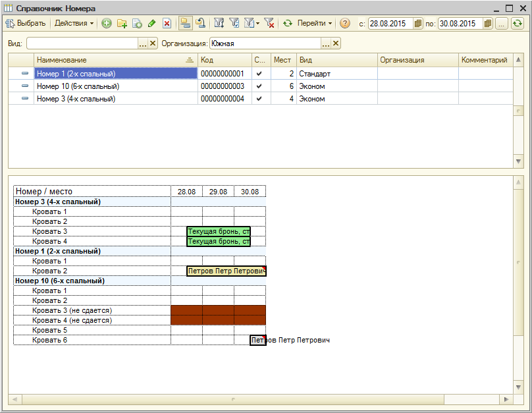The width and height of the screenshot is (532, 413).
Task: Open the period selection ellipsis button
Action: click(x=502, y=24)
